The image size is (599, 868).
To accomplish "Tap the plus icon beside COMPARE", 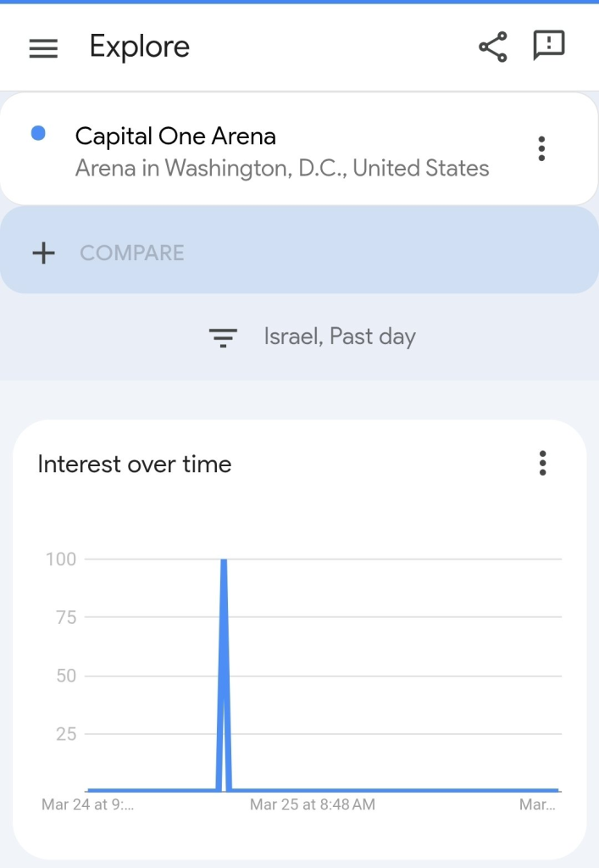I will 43,253.
